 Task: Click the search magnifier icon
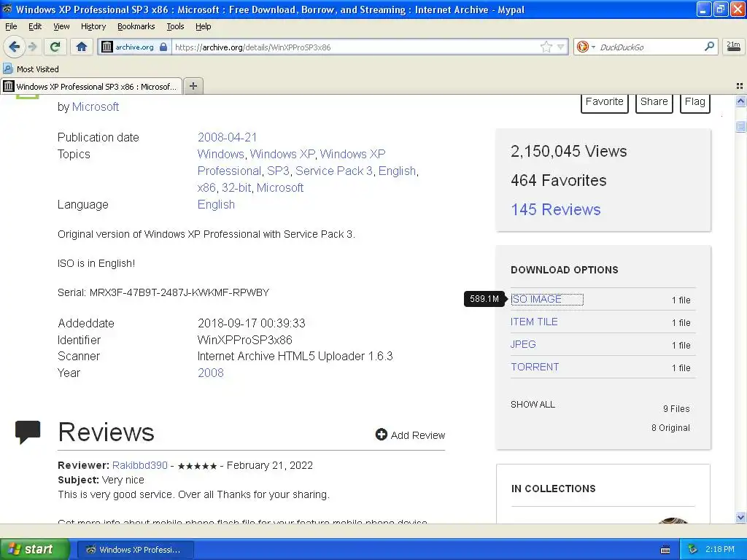pyautogui.click(x=709, y=46)
